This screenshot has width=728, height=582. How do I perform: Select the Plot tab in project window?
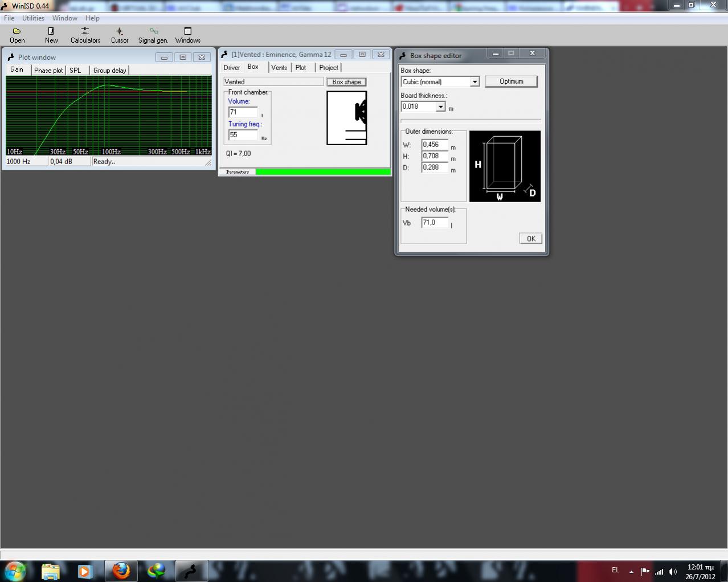(x=301, y=68)
